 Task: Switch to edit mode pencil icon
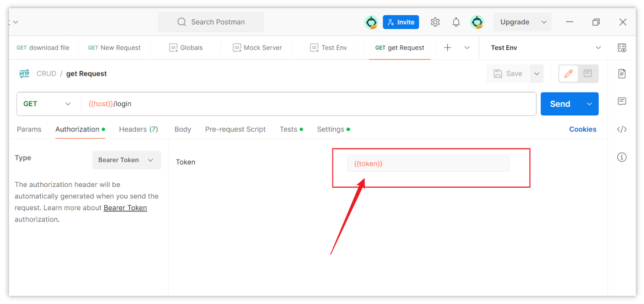coord(569,73)
